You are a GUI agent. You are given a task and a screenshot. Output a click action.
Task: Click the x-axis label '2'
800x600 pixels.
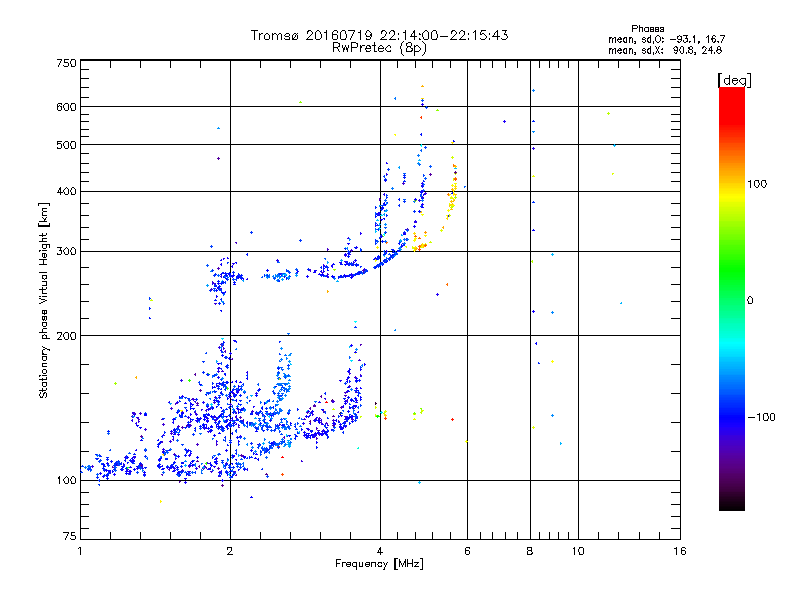(230, 551)
